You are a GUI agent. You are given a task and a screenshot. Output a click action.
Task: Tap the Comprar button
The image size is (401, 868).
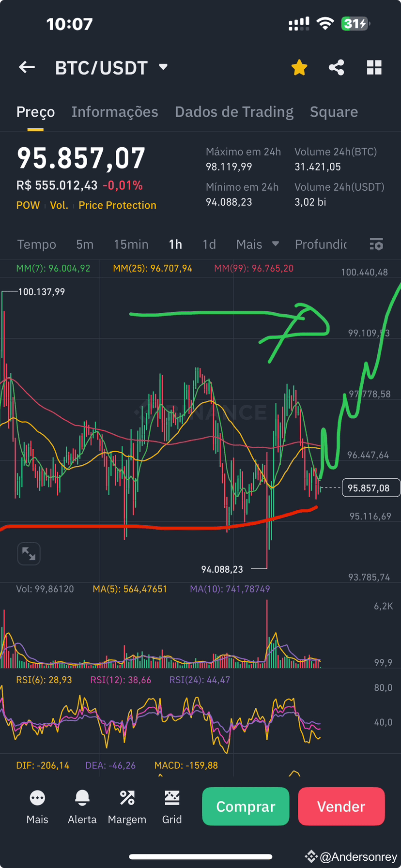(246, 807)
